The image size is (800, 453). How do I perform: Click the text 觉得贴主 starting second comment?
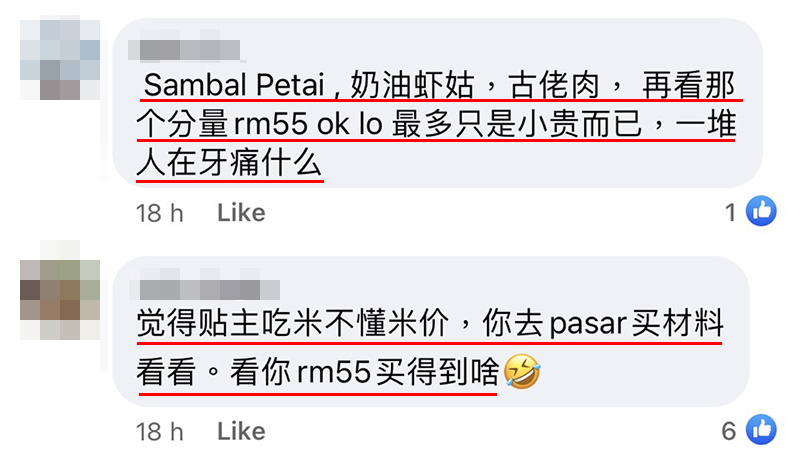[x=198, y=323]
